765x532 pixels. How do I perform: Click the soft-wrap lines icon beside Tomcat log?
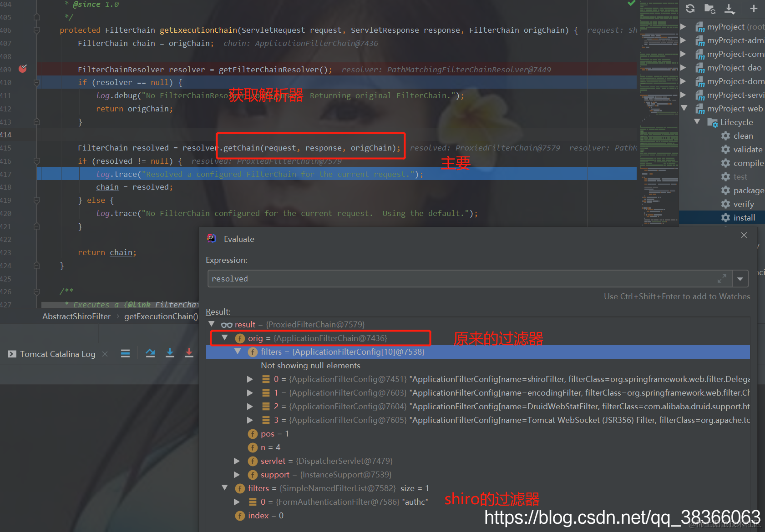coord(125,353)
